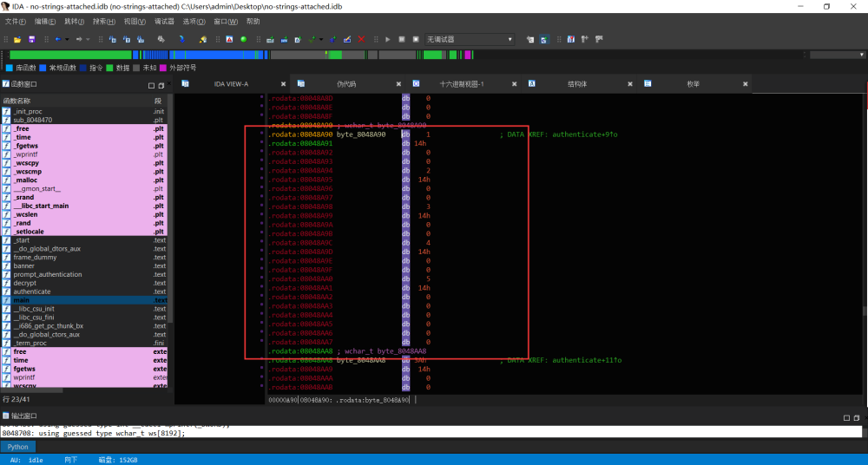This screenshot has width=868, height=465.
Task: Select the authenticate function in function list
Action: [x=84, y=291]
